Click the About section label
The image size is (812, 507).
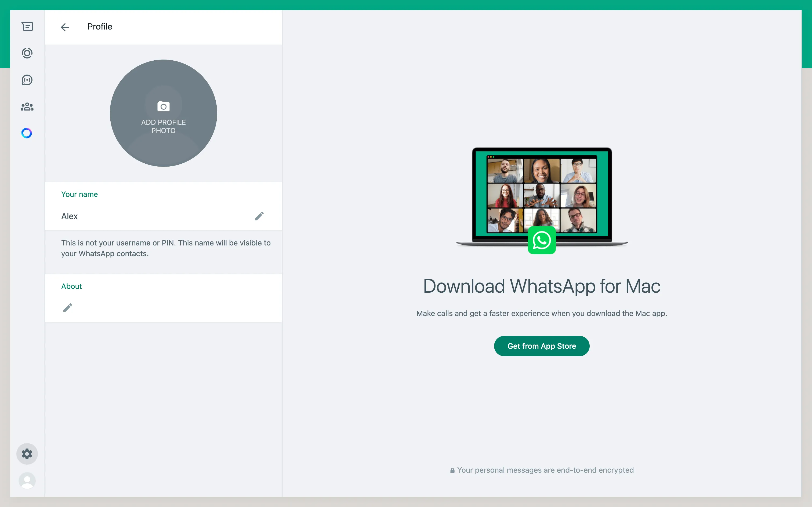(x=71, y=286)
